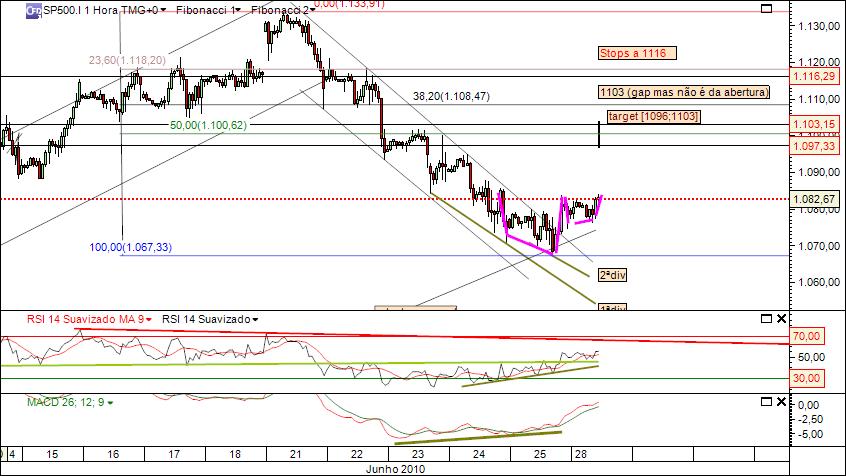Viewport: 846px width, 476px height.
Task: Open RSI 14 Suavizado dropdown
Action: coord(210,319)
